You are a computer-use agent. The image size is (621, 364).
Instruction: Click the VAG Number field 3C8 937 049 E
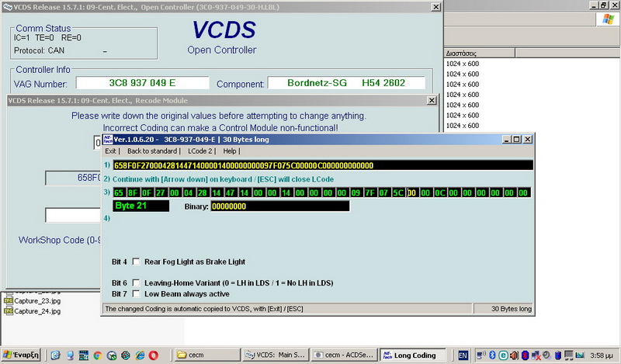(x=143, y=83)
